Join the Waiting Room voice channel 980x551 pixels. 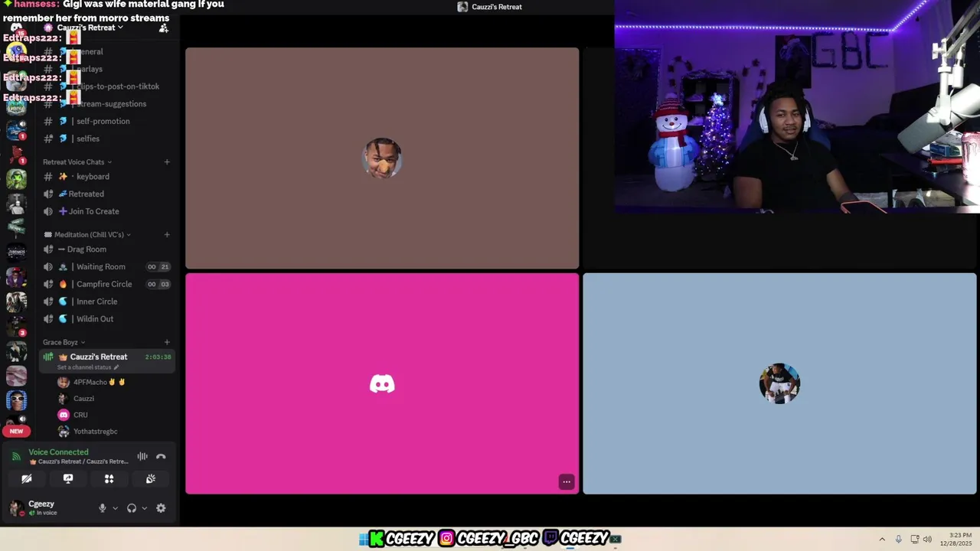107,267
